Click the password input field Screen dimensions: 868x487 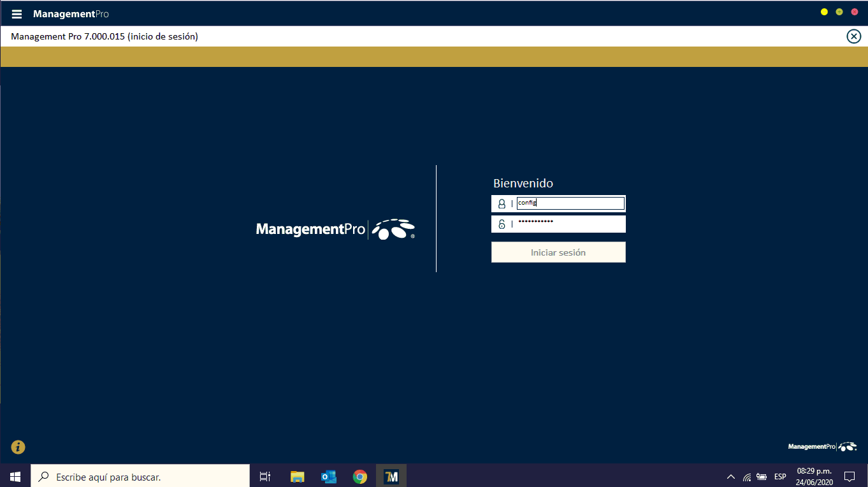pos(570,224)
